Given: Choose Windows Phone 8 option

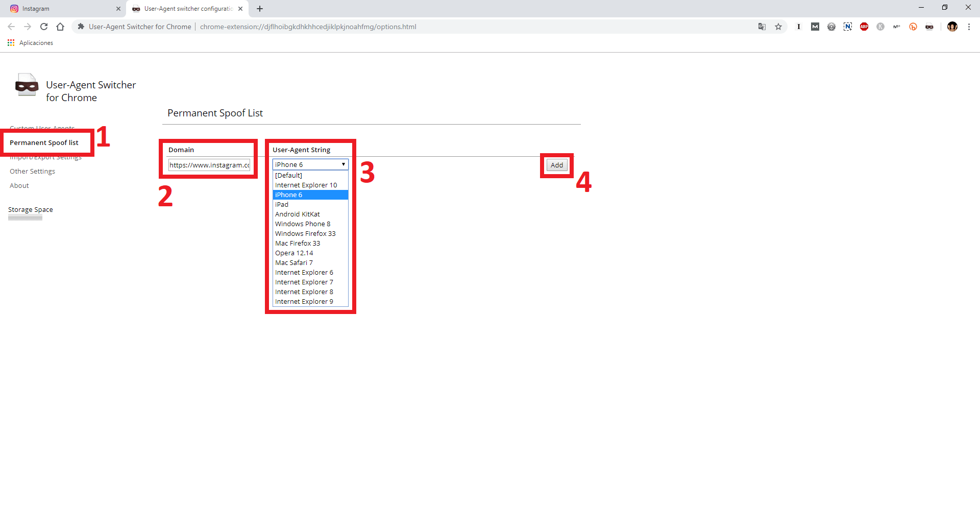Looking at the screenshot, I should pyautogui.click(x=310, y=224).
